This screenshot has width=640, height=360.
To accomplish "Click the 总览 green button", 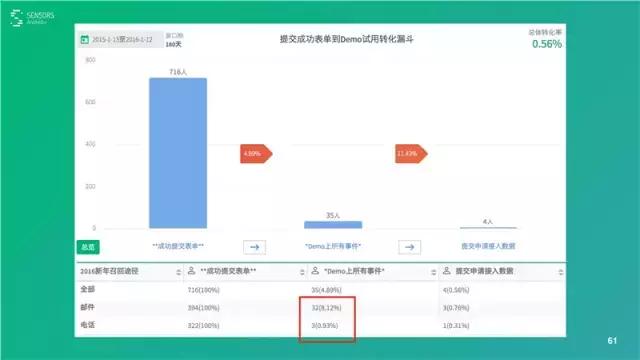I will pos(88,247).
